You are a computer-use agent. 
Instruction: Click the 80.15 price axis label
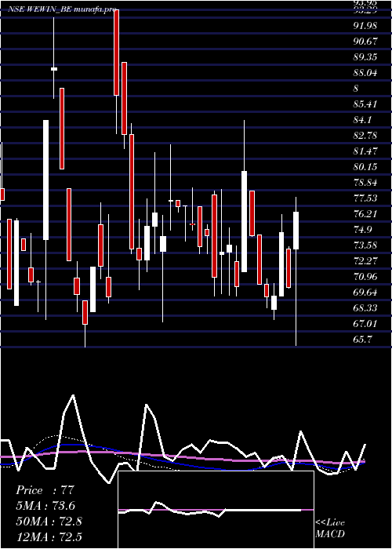pyautogui.click(x=365, y=166)
